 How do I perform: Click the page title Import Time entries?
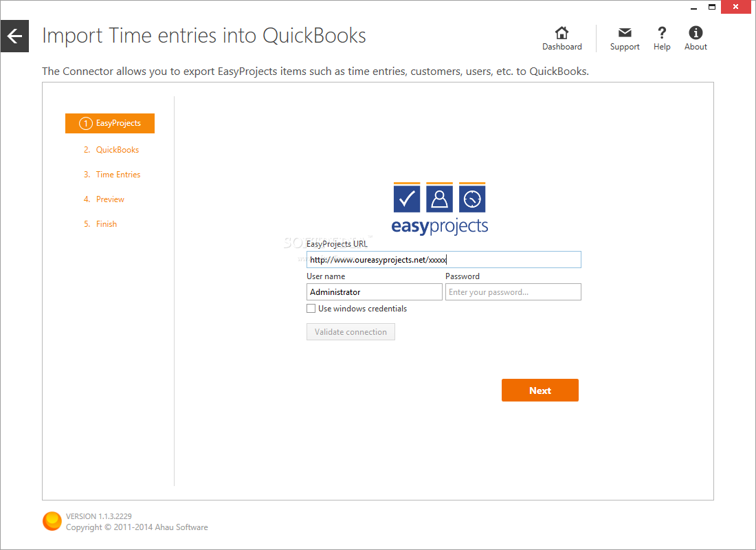coord(204,36)
